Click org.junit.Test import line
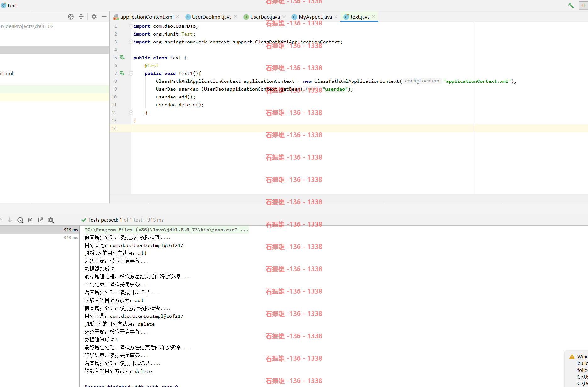The width and height of the screenshot is (588, 387). coord(164,34)
